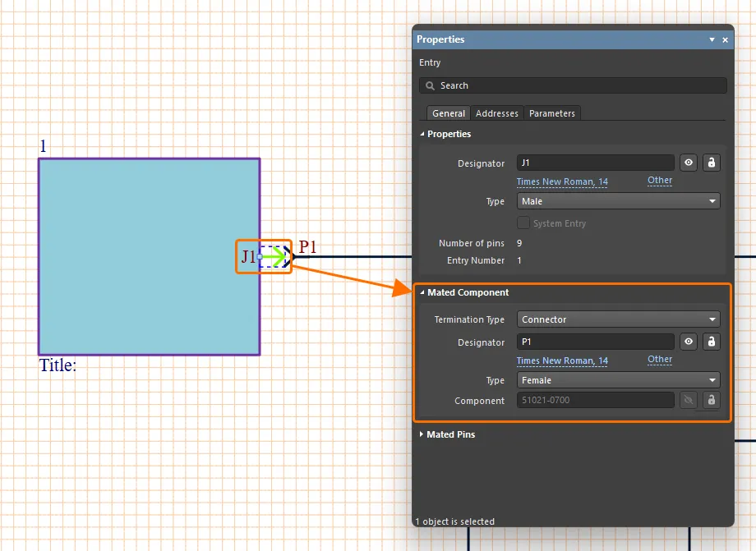This screenshot has height=551, width=756.
Task: Toggle visibility eye for J1 designator
Action: click(x=689, y=163)
